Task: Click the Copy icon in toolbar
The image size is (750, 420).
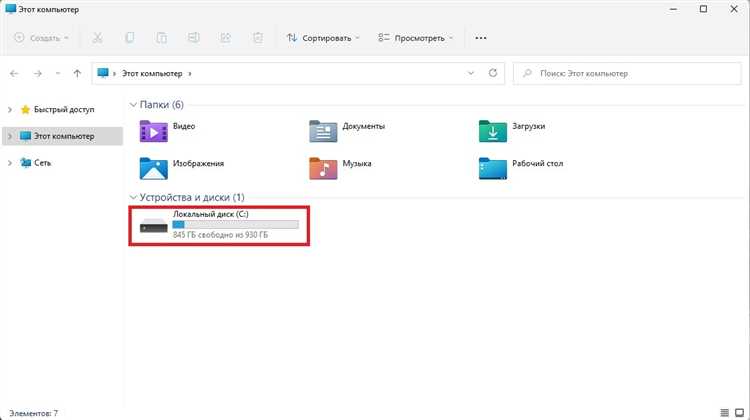Action: 130,38
